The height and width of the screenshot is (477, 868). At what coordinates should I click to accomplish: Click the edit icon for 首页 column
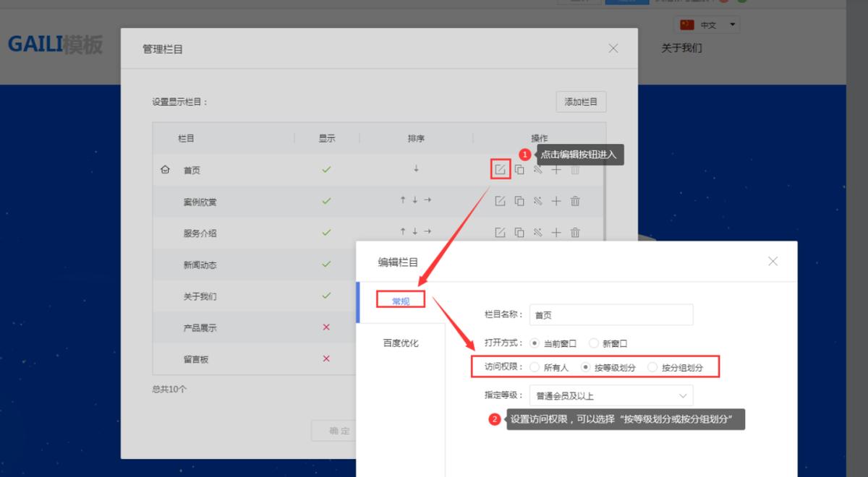[x=500, y=170]
